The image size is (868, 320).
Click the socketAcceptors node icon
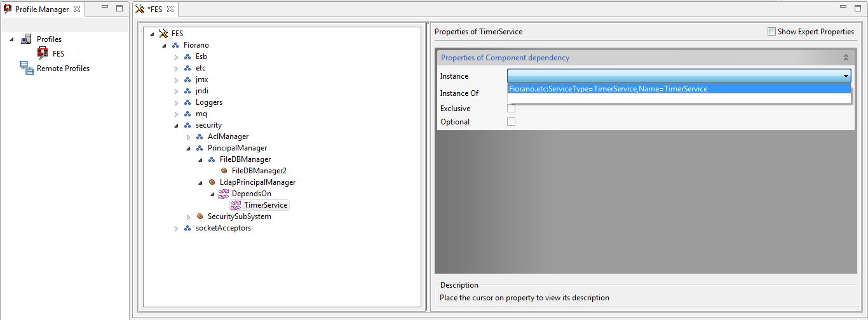(187, 228)
